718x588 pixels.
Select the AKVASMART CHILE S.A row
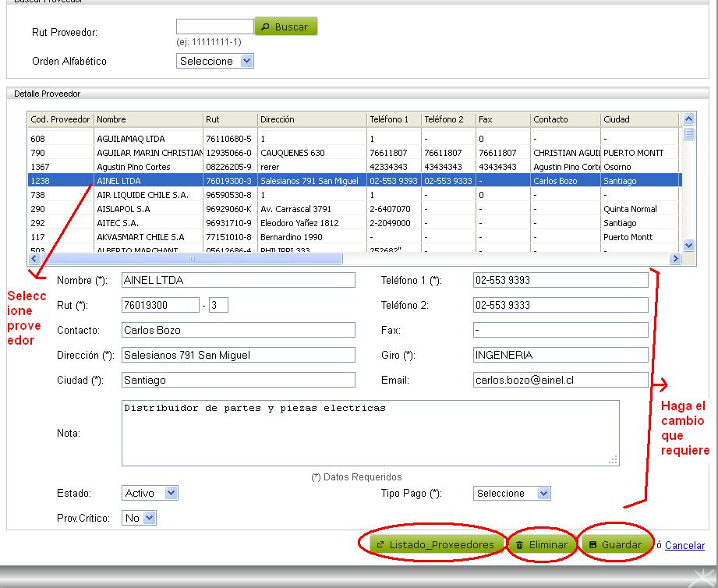(355, 237)
